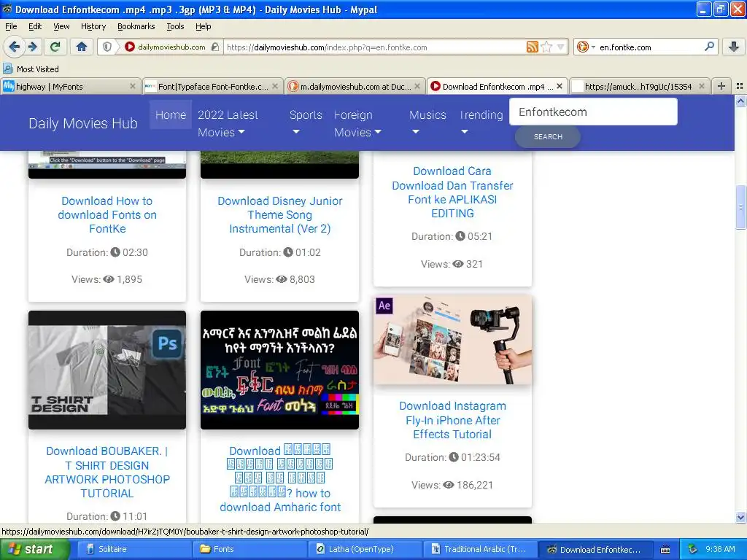The image size is (747, 560).
Task: Open Download BOUBAKER T SHIRT DESIGN link
Action: click(107, 472)
